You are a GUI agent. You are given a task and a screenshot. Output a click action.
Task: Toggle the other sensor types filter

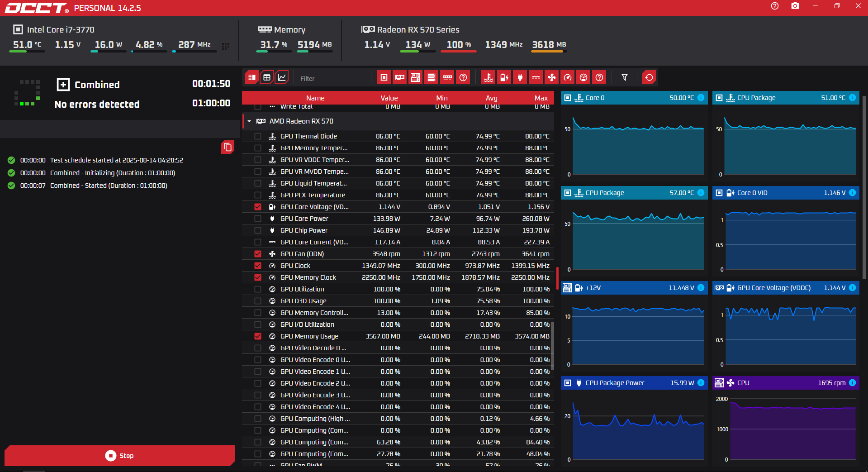click(599, 77)
